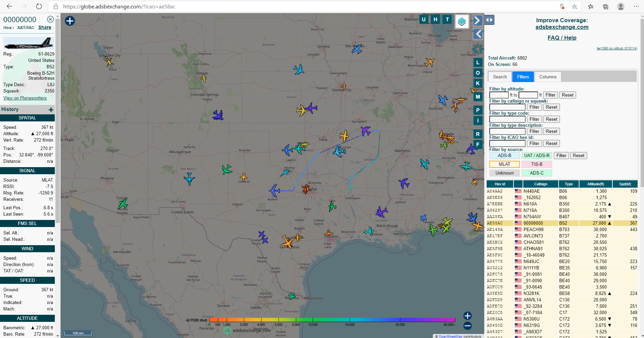Click the browser favorites star icon

tap(574, 6)
